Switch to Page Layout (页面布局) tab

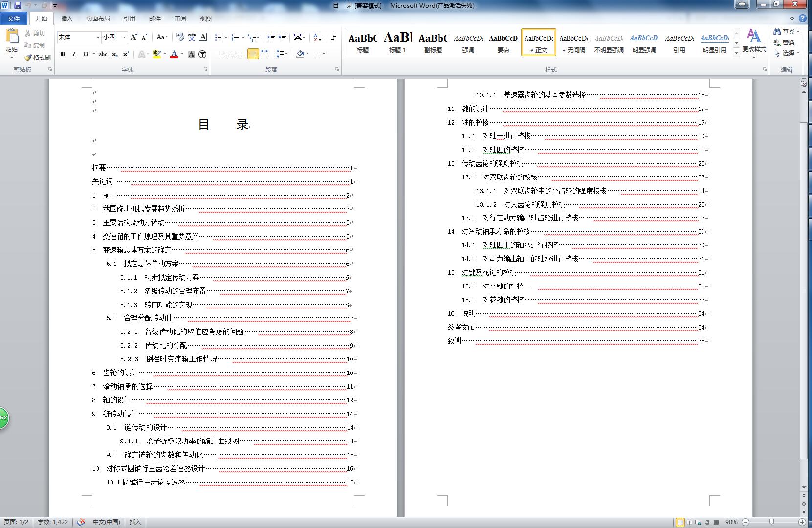tap(98, 18)
